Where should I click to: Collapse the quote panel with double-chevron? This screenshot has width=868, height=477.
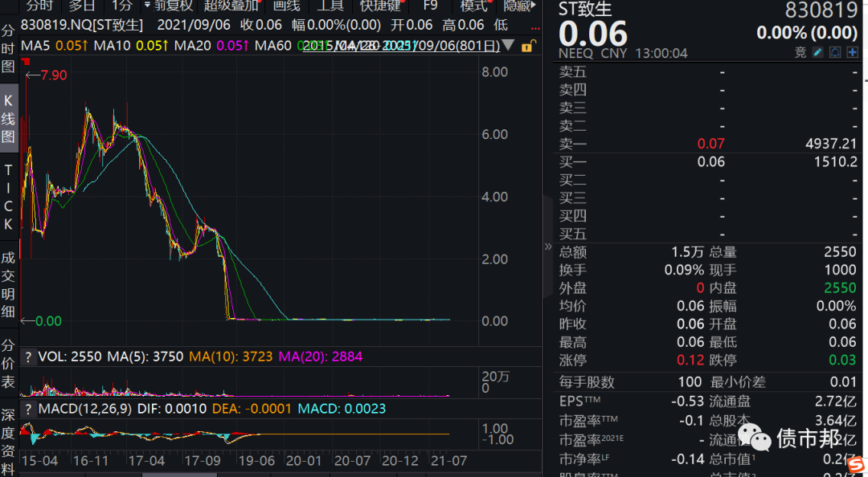coord(549,246)
